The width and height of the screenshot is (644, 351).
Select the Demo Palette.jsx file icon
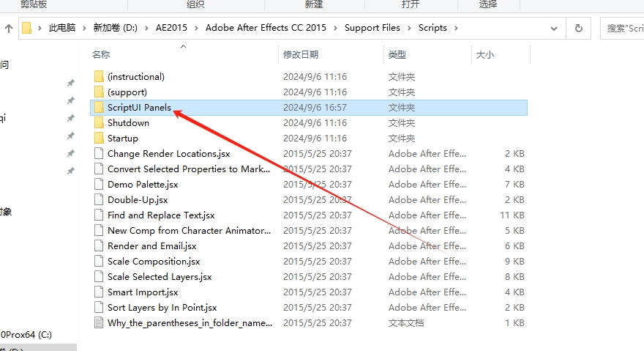(x=100, y=185)
